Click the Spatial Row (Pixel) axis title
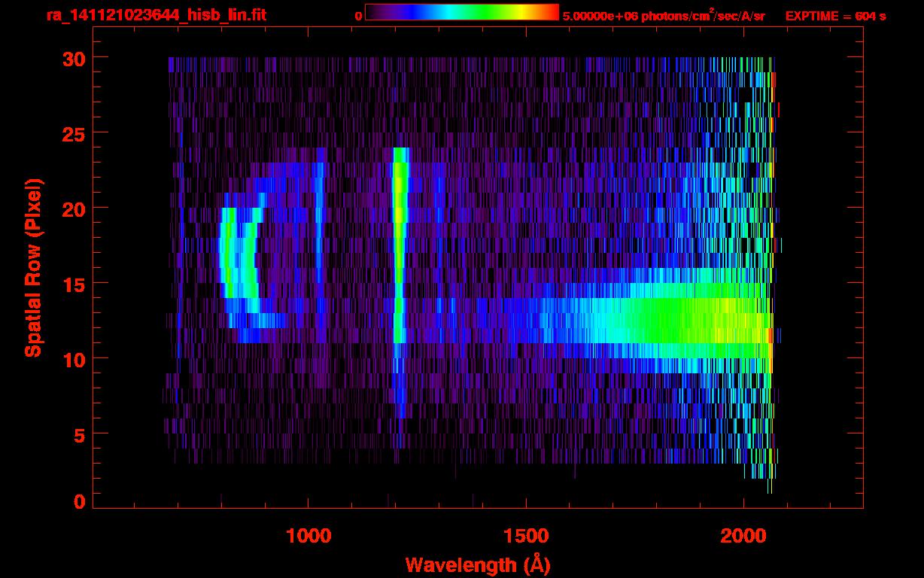 click(x=34, y=268)
